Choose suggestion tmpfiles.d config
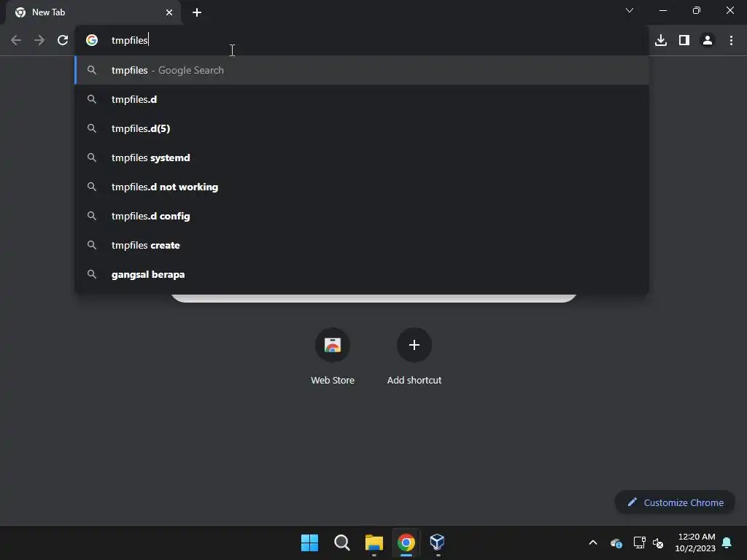 point(362,216)
